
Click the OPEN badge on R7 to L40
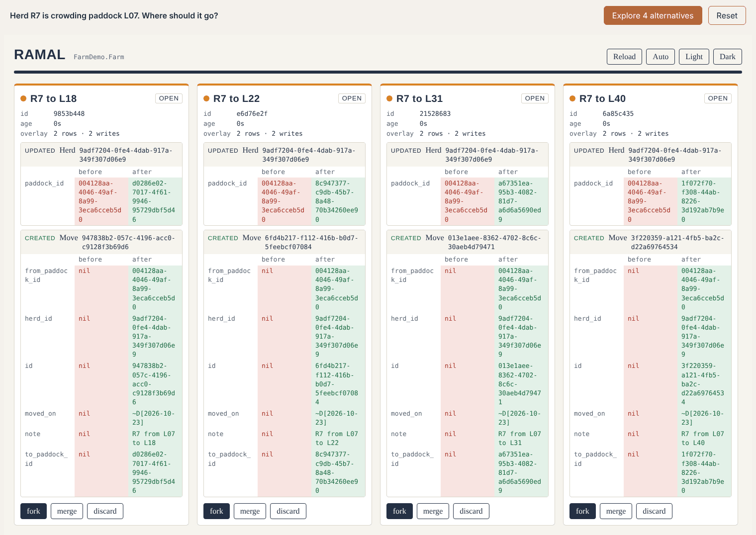click(718, 98)
